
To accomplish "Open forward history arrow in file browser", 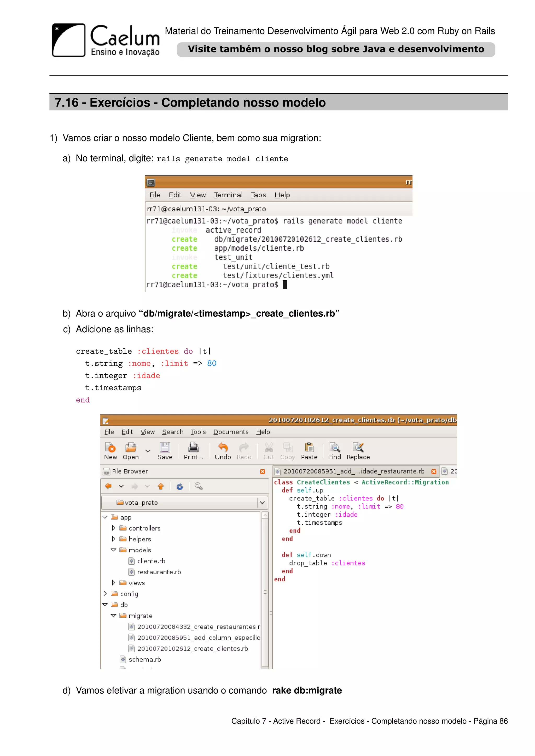I will 147,486.
